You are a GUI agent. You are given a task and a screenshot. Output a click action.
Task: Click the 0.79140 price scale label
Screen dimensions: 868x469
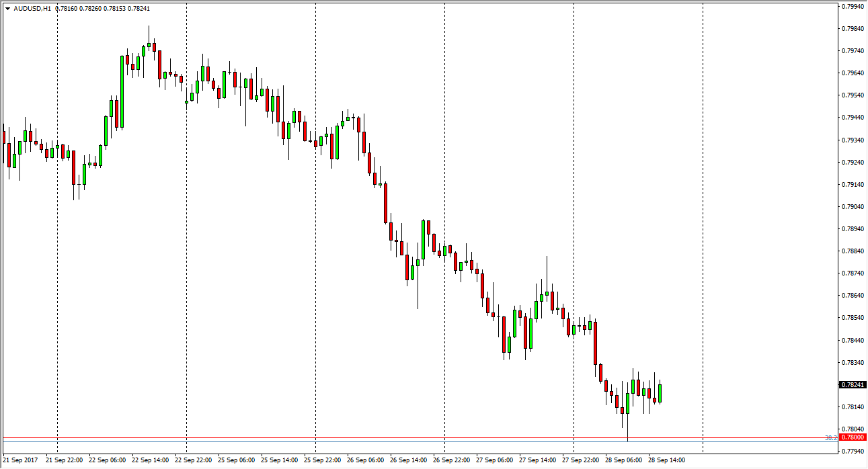click(x=853, y=184)
